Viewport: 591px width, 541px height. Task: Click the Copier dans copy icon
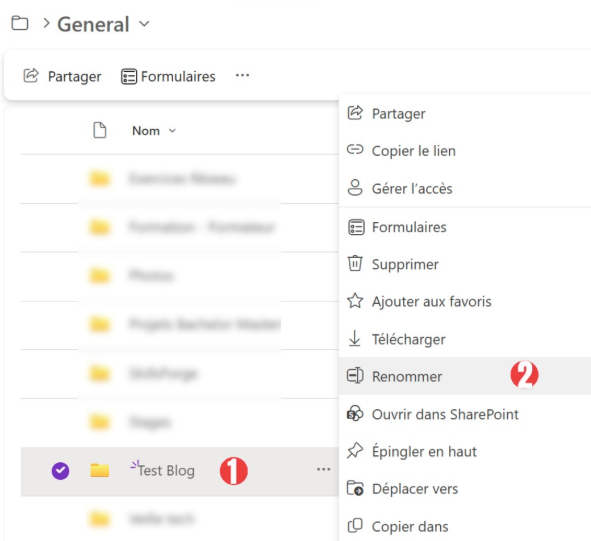[x=355, y=526]
